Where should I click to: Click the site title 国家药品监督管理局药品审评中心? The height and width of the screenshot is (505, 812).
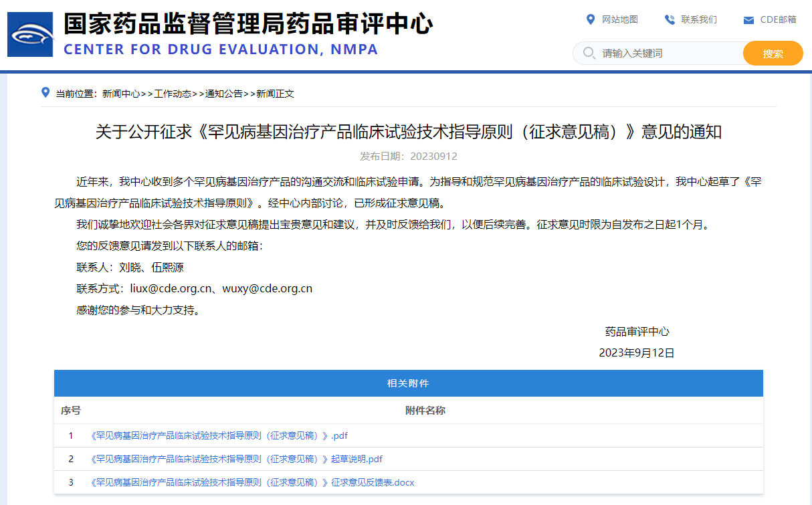coord(247,25)
